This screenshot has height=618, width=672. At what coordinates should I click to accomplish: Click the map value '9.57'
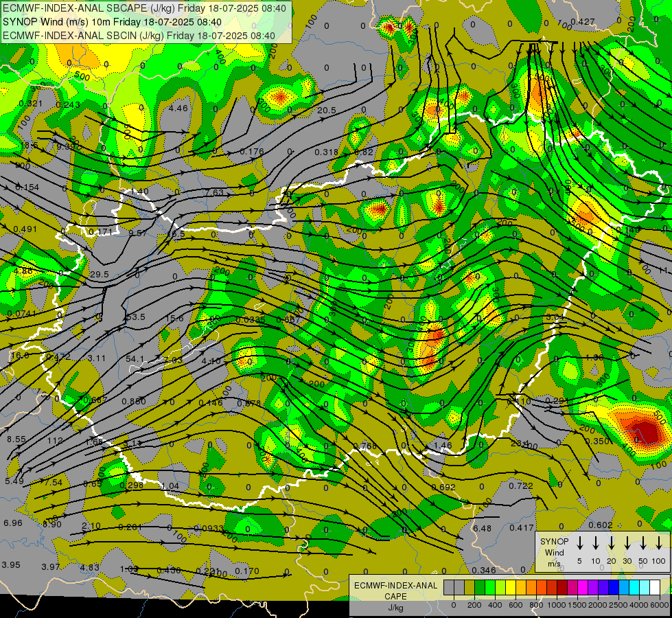tap(138, 233)
